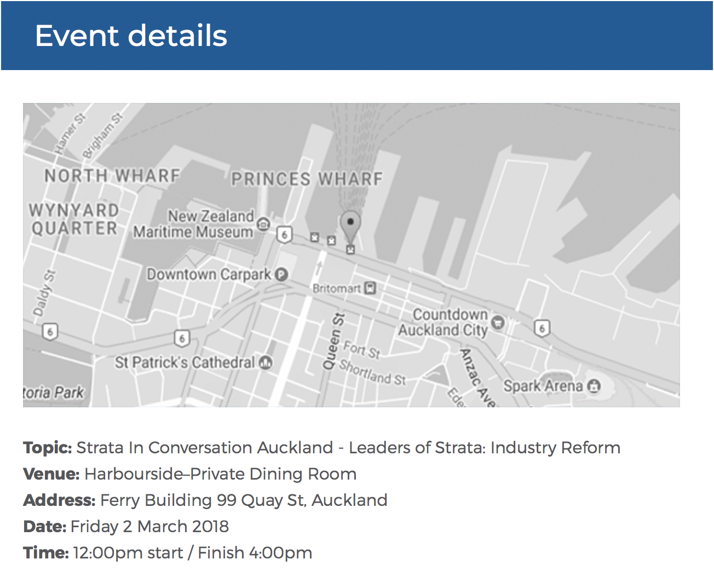714x588 pixels.
Task: Click the Queen St street label
Action: point(333,342)
